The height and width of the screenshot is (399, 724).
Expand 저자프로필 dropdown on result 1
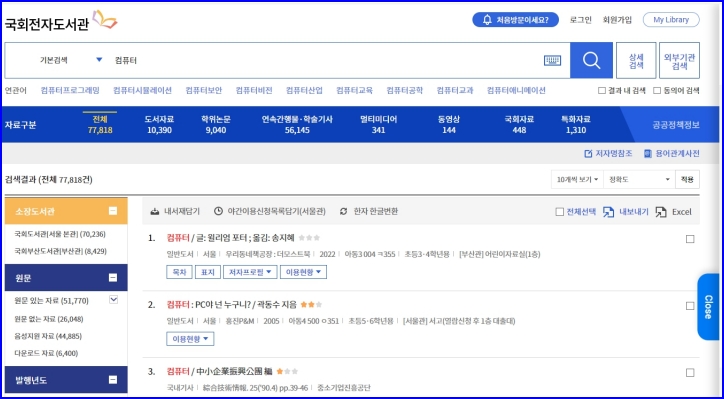point(250,272)
